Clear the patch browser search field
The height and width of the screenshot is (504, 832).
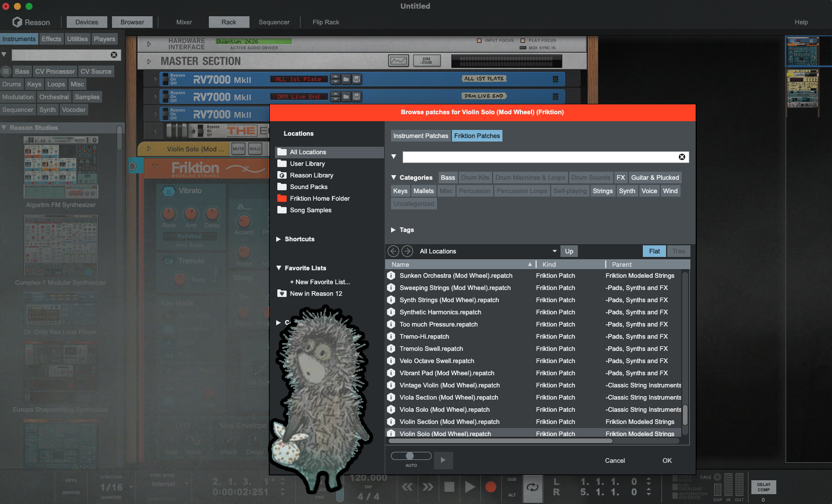click(x=682, y=157)
